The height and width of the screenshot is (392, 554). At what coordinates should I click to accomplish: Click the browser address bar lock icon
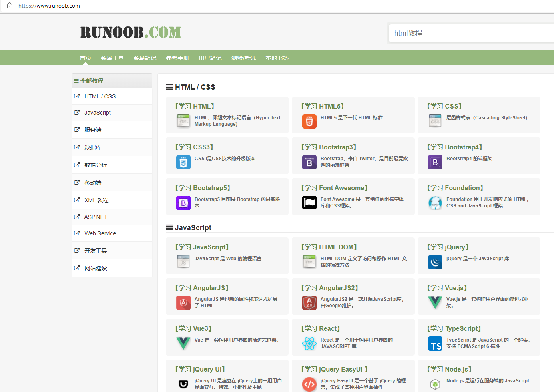10,6
